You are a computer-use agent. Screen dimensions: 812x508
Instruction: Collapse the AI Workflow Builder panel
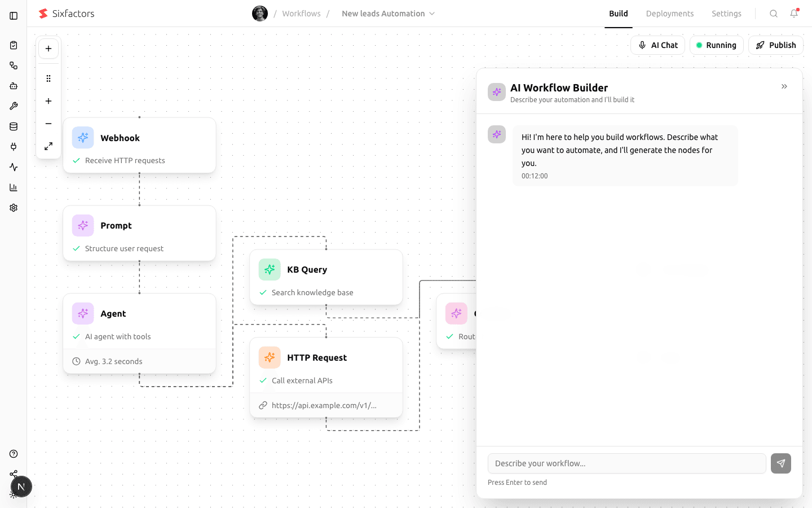[784, 86]
